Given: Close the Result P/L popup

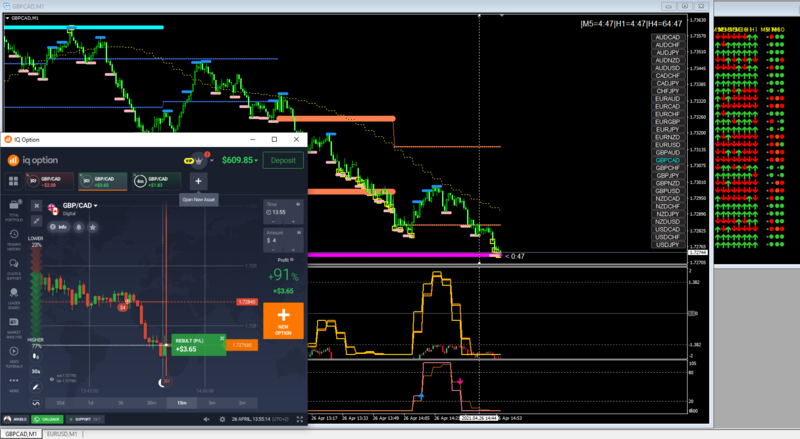Looking at the screenshot, I should [222, 338].
